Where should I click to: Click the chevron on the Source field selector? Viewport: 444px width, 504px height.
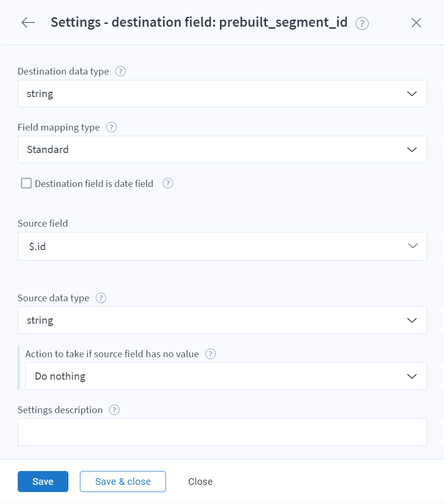coord(411,246)
